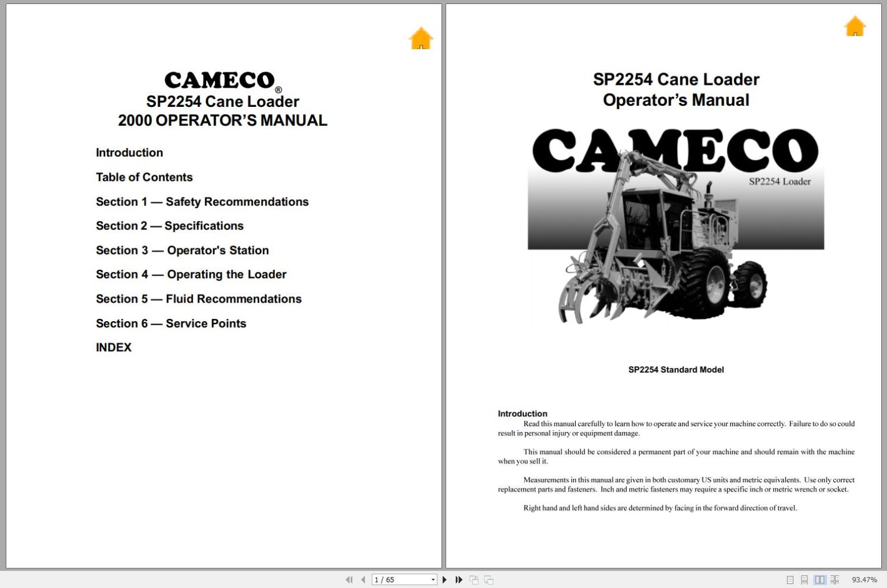
Task: Open Section 6 Service Points
Action: [171, 323]
